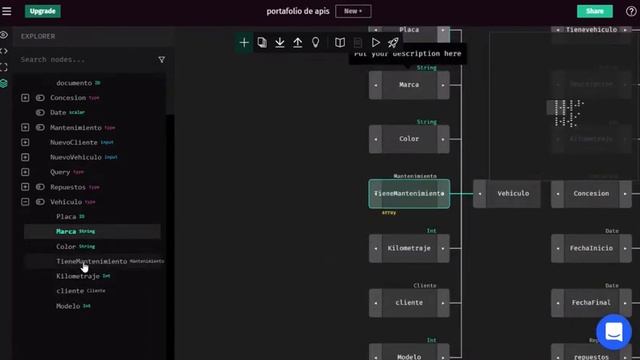This screenshot has width=640, height=360.
Task: Open the filter funnel icon in Explorer
Action: [162, 60]
